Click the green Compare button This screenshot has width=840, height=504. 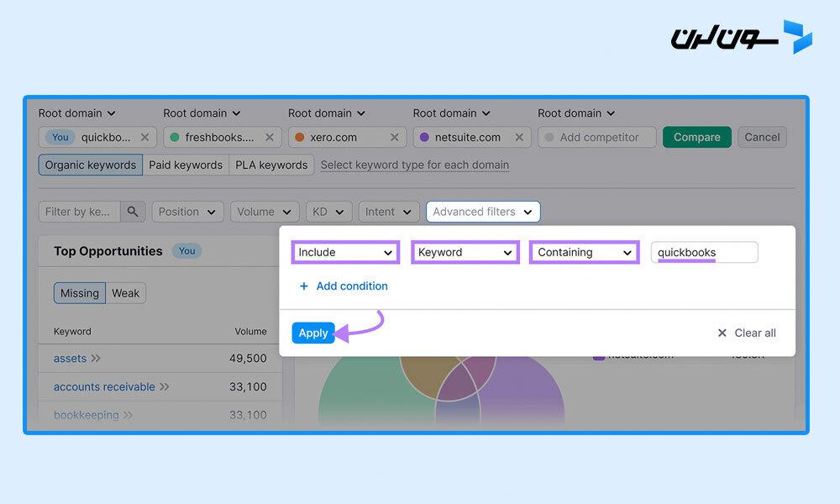pyautogui.click(x=697, y=137)
